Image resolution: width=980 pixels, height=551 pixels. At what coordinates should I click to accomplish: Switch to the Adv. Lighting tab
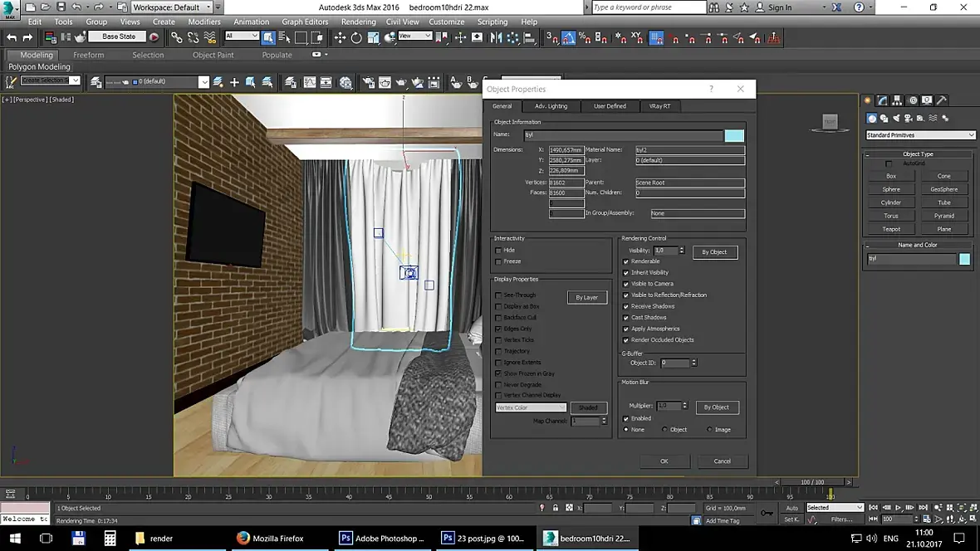click(x=551, y=106)
